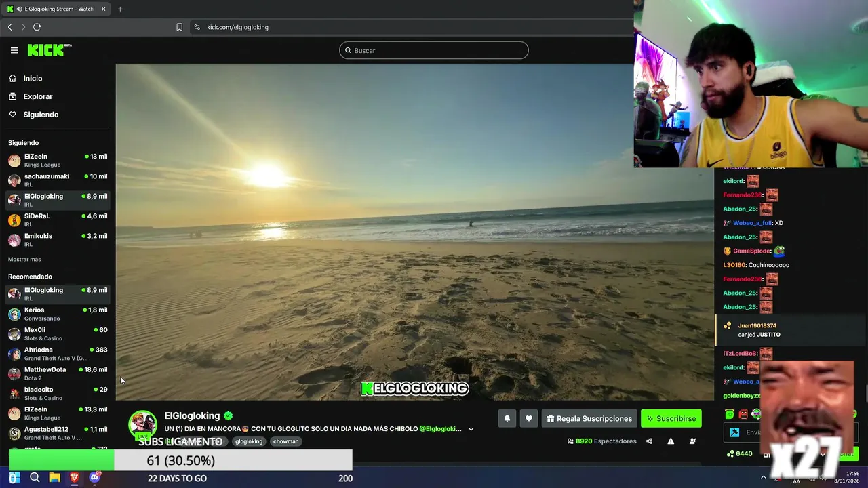Open Brave browser from taskbar

click(x=75, y=478)
